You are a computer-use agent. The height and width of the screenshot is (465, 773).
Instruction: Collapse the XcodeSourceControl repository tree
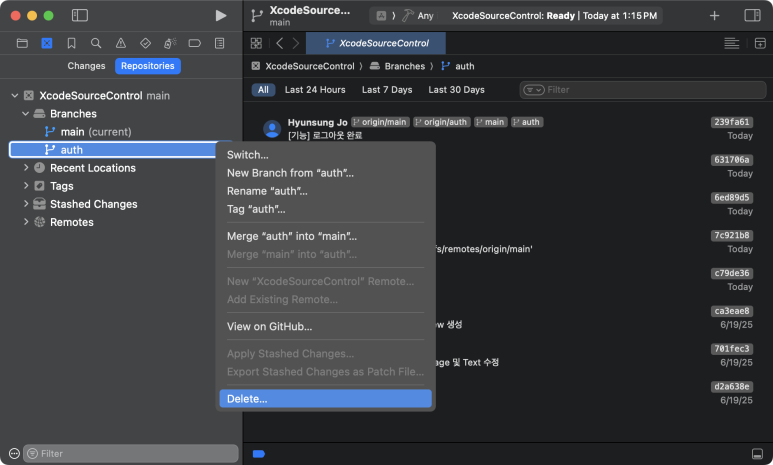point(15,96)
